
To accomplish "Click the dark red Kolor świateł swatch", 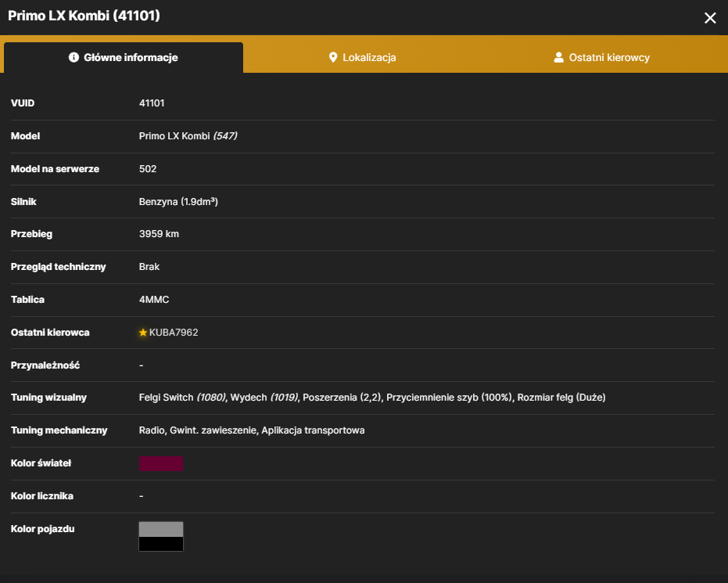I will (x=161, y=463).
